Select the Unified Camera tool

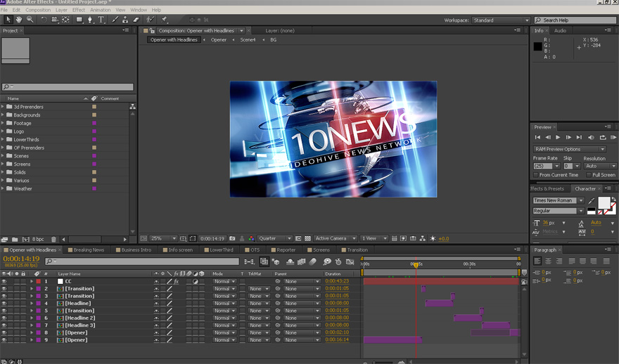(54, 19)
